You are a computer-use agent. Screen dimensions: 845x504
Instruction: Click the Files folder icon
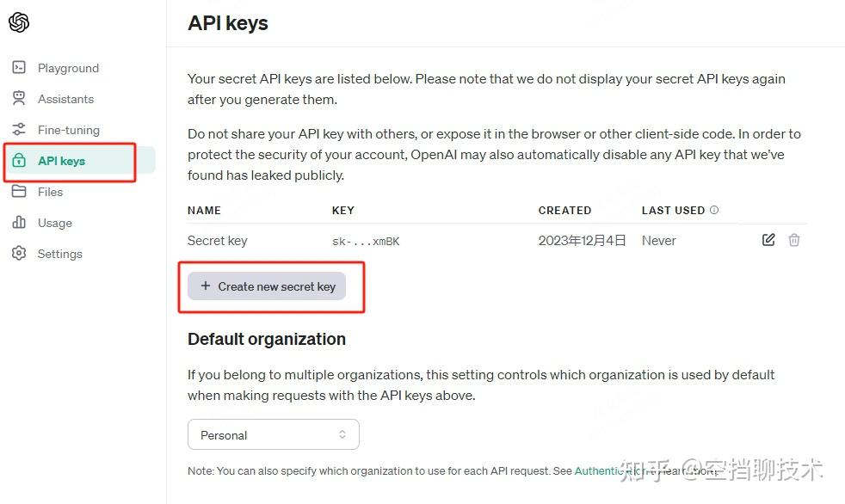(x=19, y=191)
